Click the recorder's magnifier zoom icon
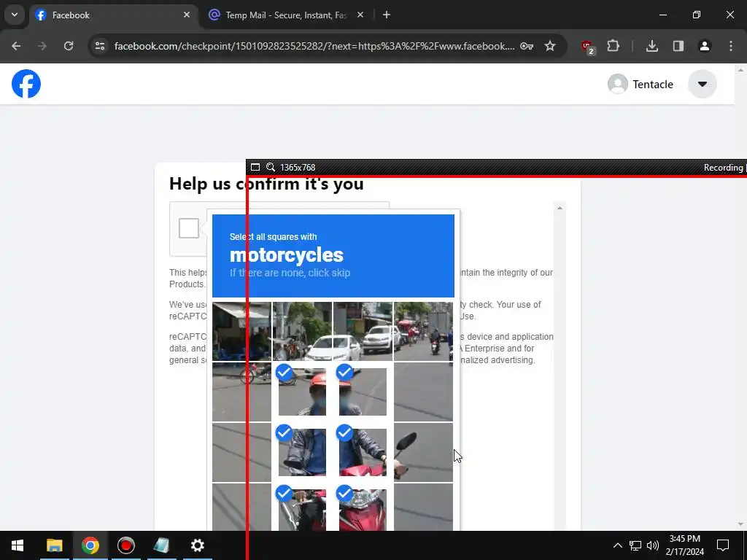 click(271, 167)
